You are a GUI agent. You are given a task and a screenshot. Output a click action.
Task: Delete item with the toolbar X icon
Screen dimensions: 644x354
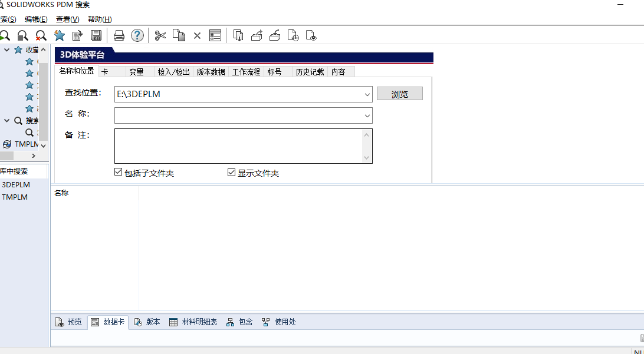(x=197, y=36)
